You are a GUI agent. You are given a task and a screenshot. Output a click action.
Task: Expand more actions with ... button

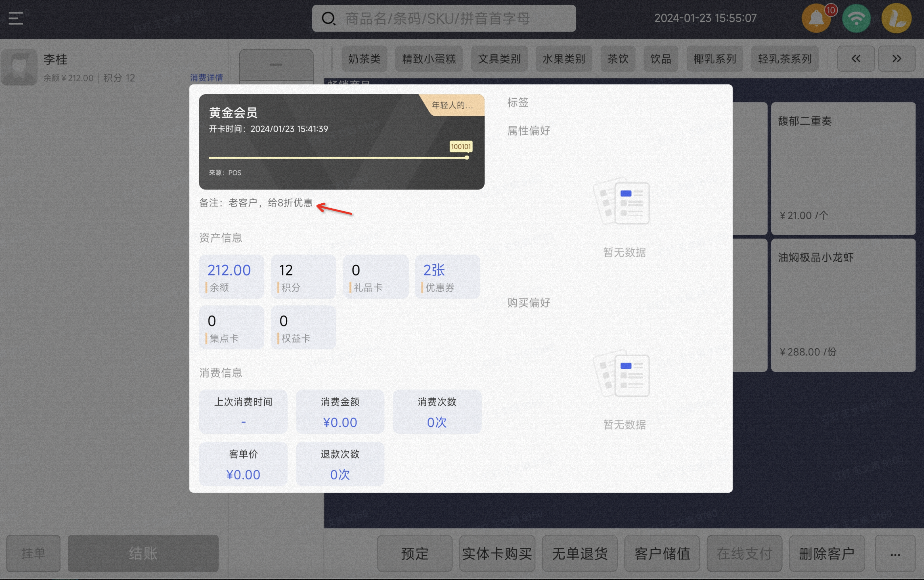[895, 553]
